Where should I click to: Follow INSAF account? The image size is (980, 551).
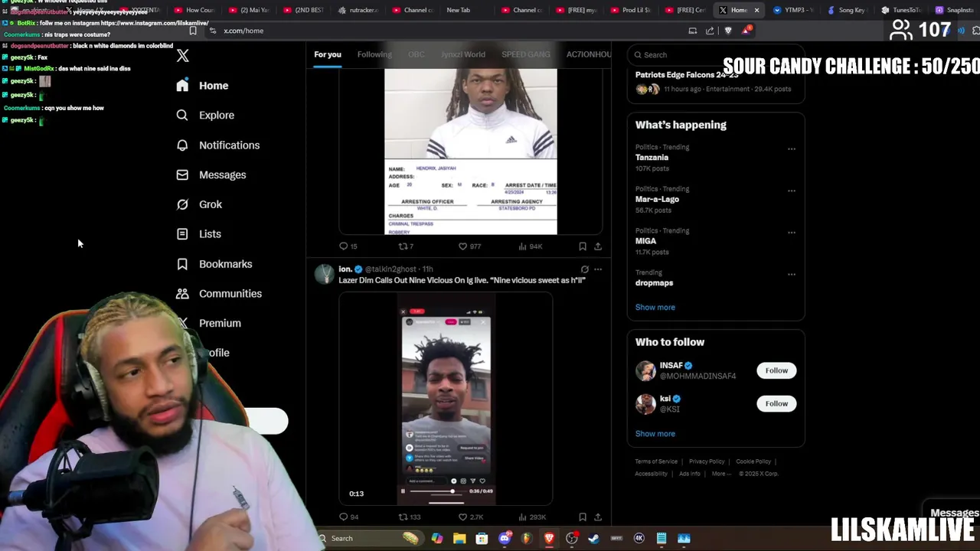coord(776,370)
